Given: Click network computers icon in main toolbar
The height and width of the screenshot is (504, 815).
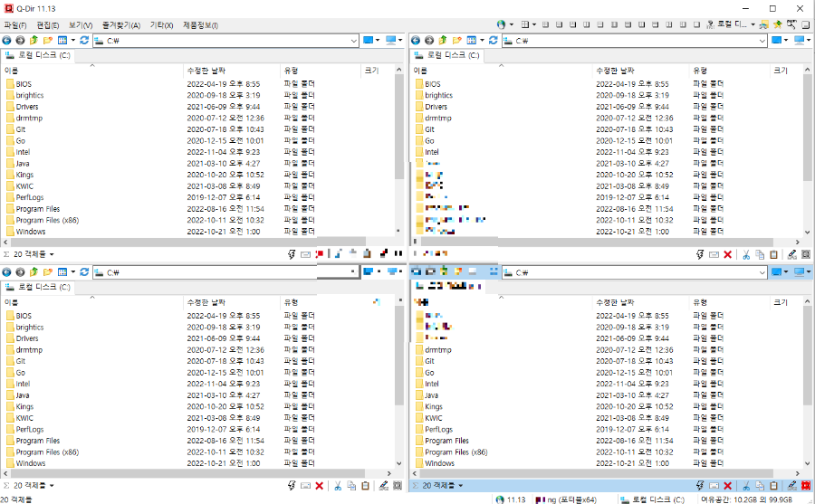Looking at the screenshot, I should 763,24.
